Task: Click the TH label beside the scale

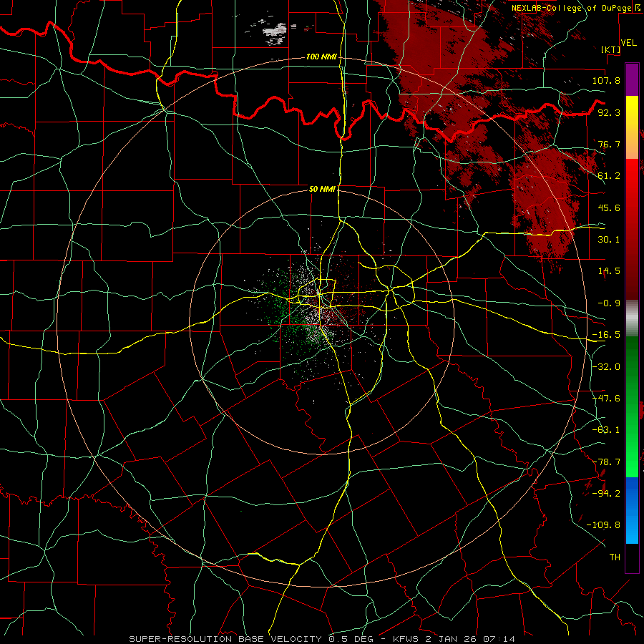Action: pos(615,557)
